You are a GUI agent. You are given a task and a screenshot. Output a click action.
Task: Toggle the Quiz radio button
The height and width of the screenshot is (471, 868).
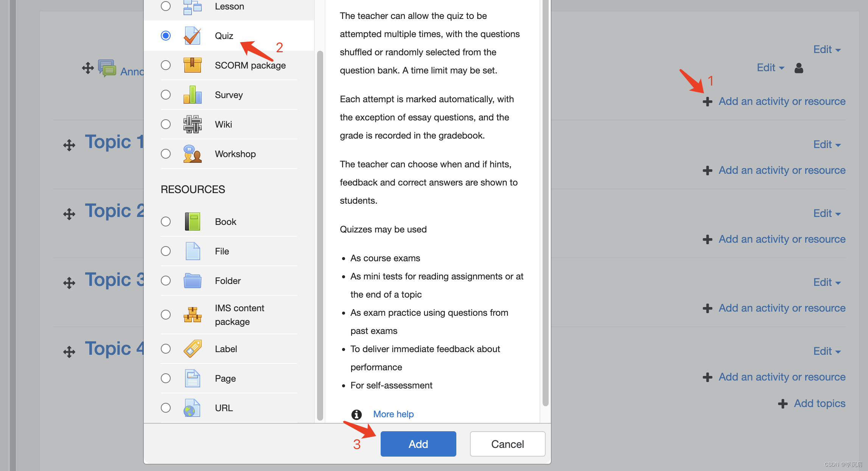165,36
